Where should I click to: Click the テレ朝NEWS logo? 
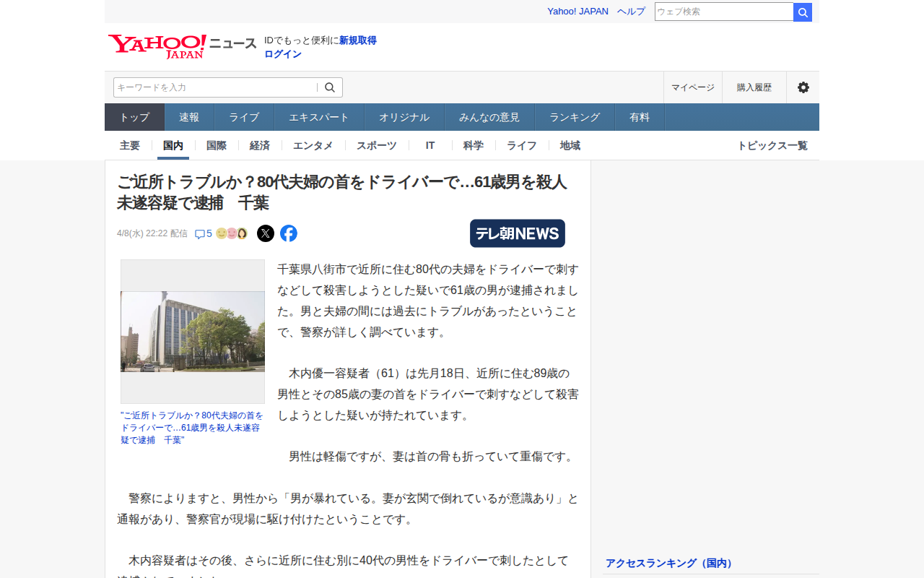517,233
